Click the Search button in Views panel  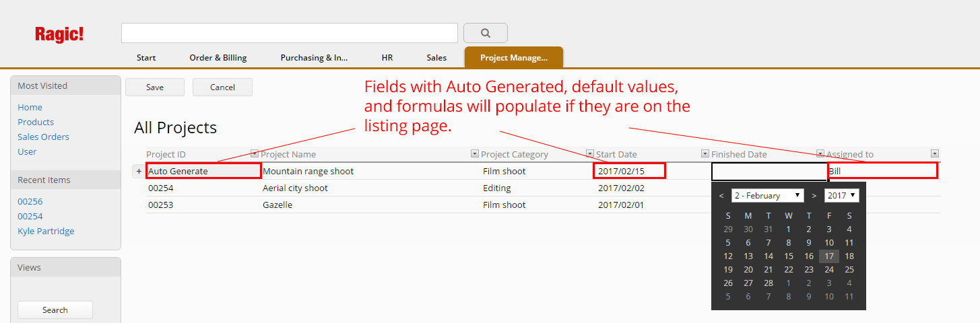click(x=55, y=310)
